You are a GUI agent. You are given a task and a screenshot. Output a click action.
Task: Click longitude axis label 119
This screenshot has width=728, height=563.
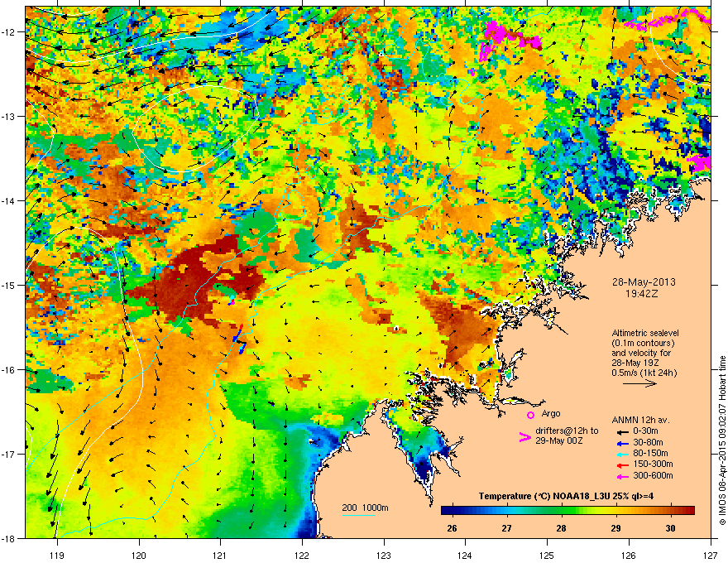pos(57,555)
